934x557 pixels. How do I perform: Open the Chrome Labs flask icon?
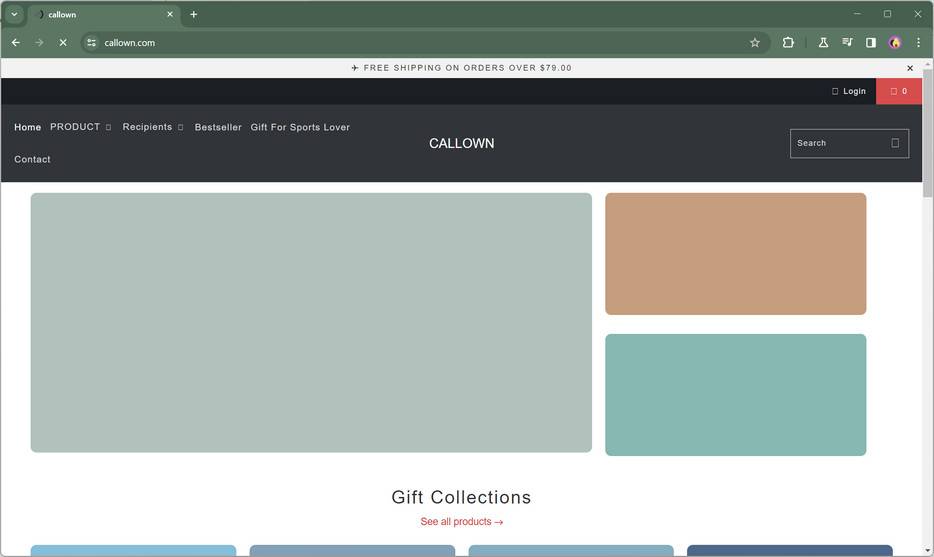pyautogui.click(x=823, y=42)
